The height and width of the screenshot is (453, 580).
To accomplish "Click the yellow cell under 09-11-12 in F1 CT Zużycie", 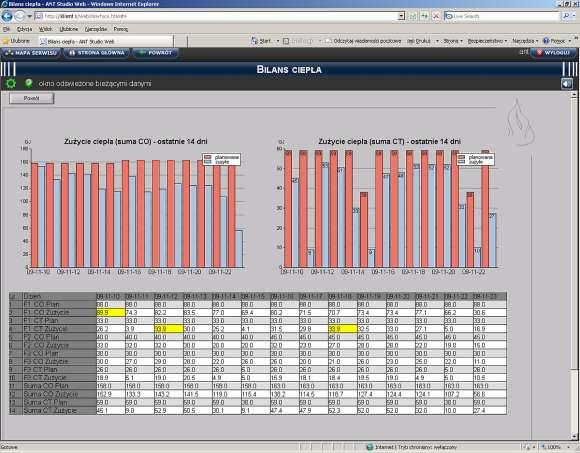I will point(168,329).
